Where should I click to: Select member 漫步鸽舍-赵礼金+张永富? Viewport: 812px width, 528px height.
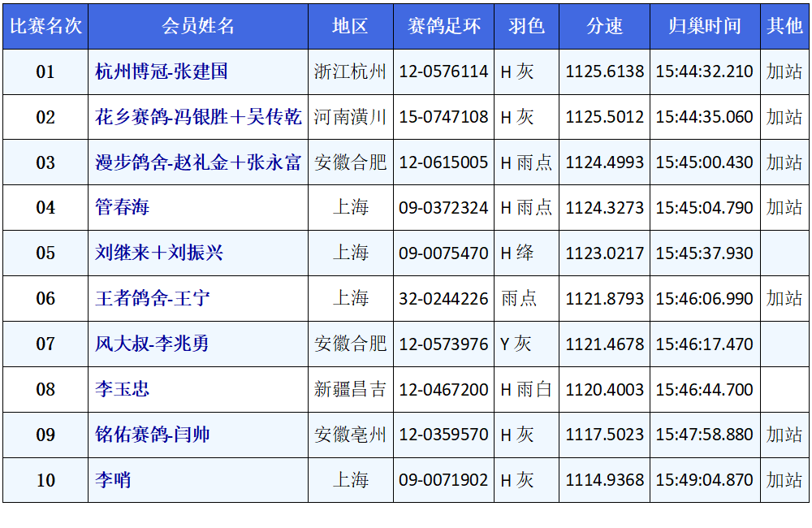[x=198, y=162]
